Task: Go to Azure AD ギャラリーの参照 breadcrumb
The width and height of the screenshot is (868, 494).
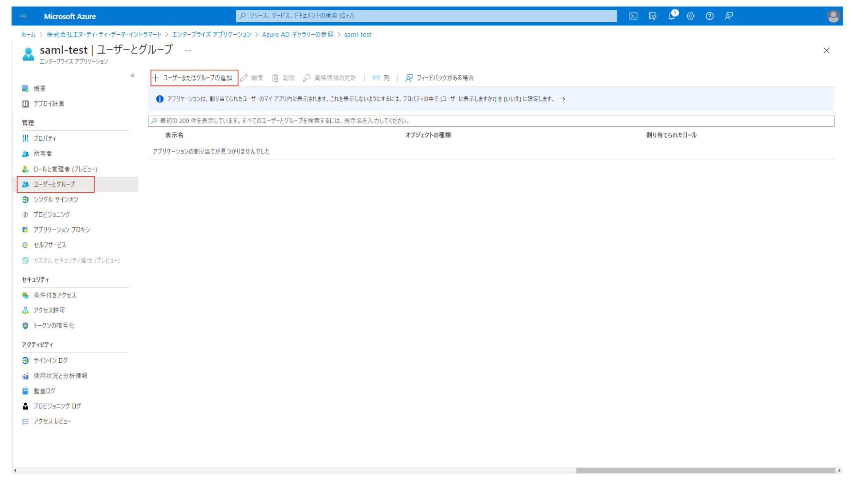Action: [297, 35]
